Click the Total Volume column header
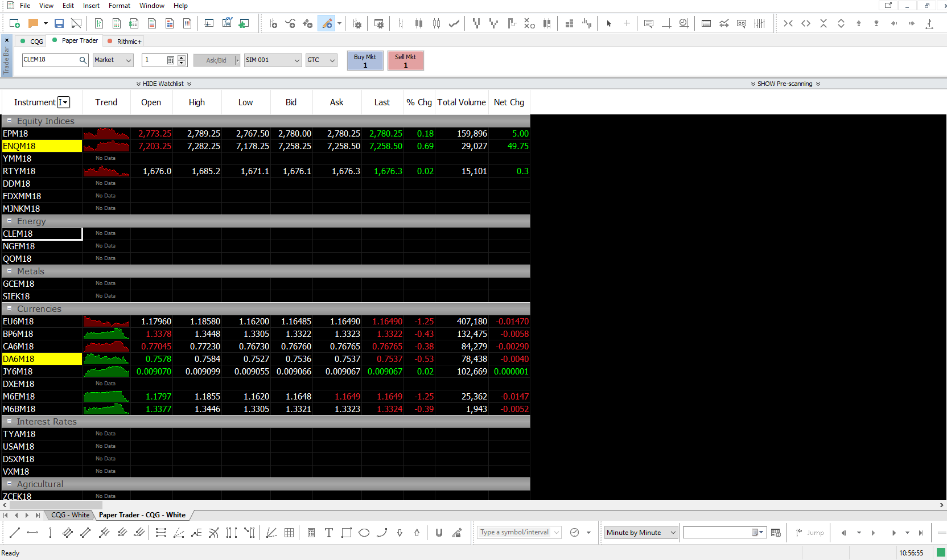Image resolution: width=947 pixels, height=560 pixels. pyautogui.click(x=462, y=102)
